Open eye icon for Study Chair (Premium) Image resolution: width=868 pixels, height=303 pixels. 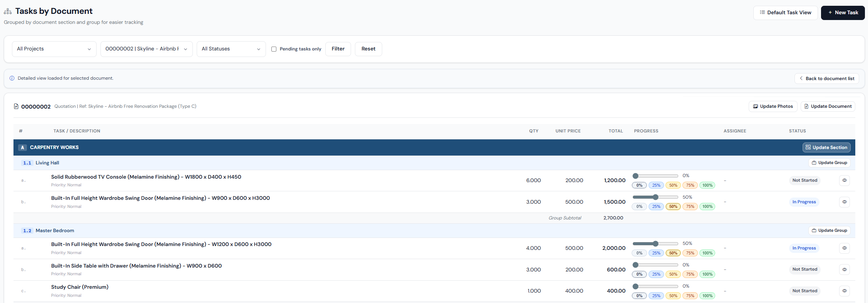click(844, 291)
